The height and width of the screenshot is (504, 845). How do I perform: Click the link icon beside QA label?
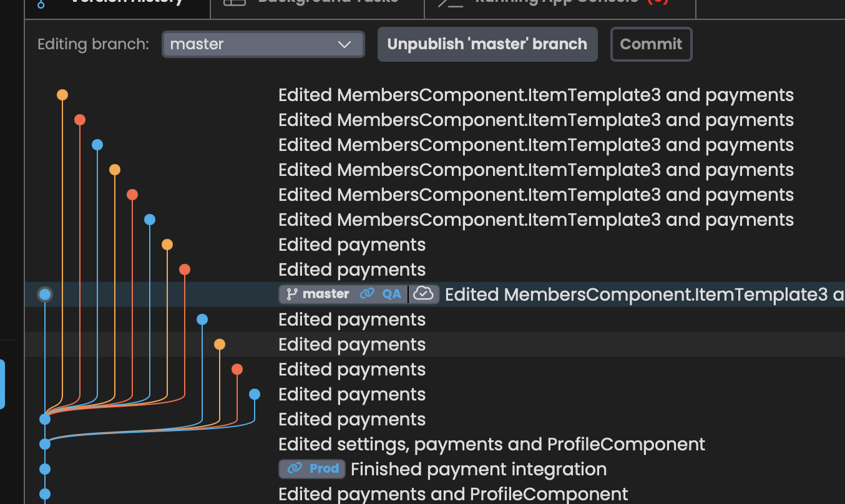coord(368,294)
